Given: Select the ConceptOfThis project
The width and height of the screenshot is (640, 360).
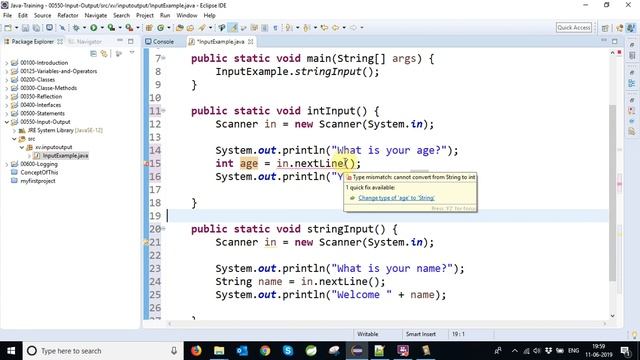Looking at the screenshot, I should point(39,172).
